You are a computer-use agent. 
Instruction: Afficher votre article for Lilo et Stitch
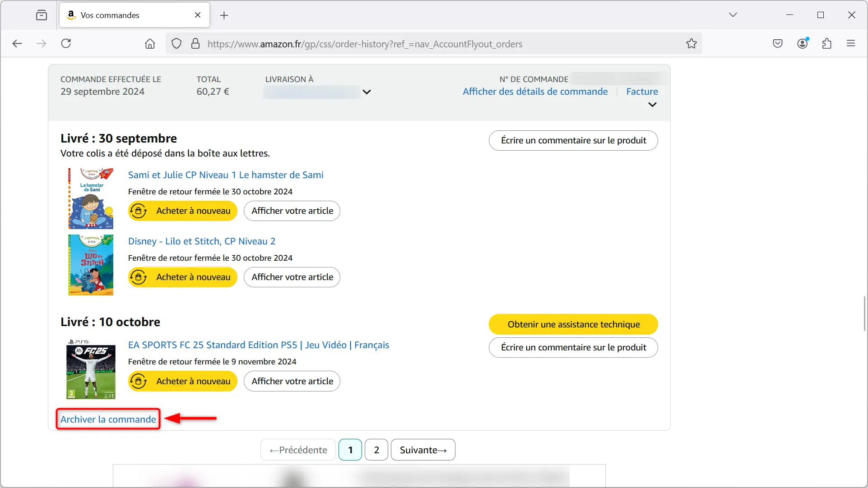[292, 277]
